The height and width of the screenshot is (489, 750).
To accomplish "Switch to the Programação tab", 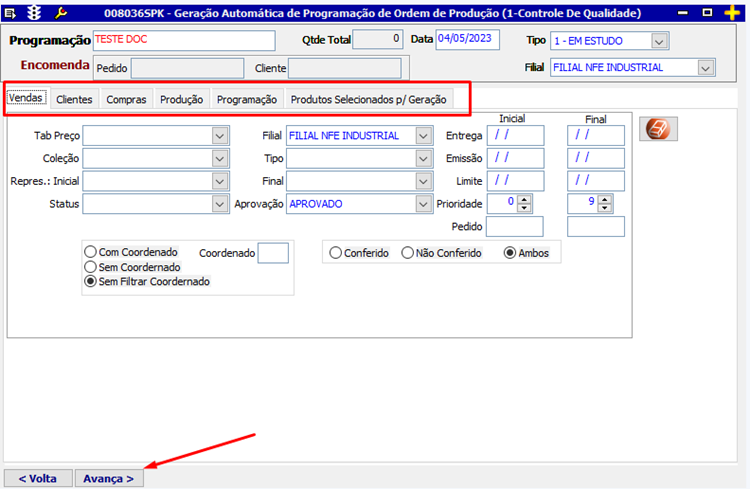I will click(247, 100).
